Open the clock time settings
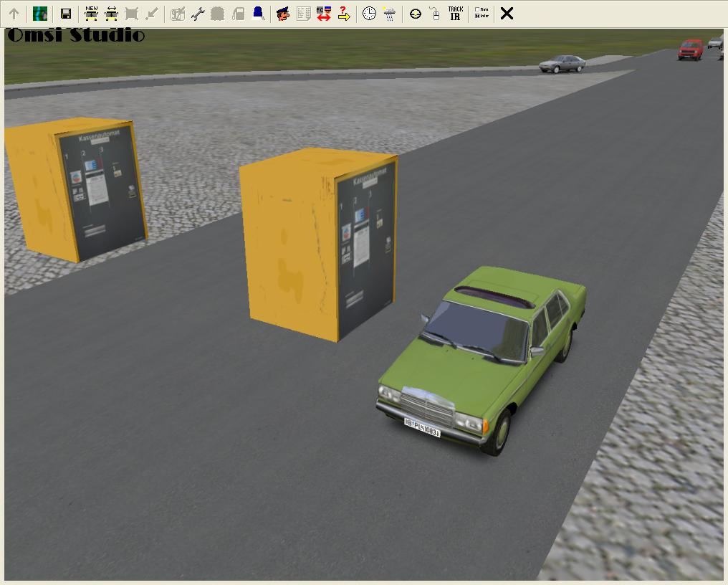 click(369, 14)
